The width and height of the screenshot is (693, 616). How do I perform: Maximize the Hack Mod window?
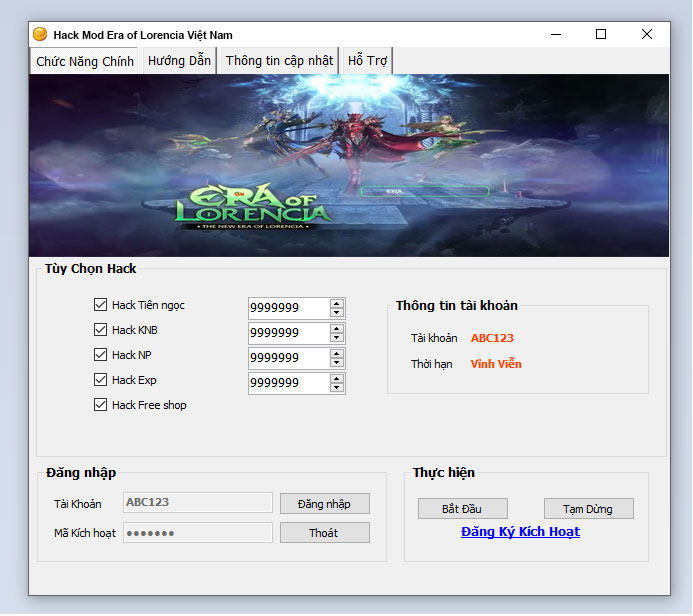[x=601, y=34]
